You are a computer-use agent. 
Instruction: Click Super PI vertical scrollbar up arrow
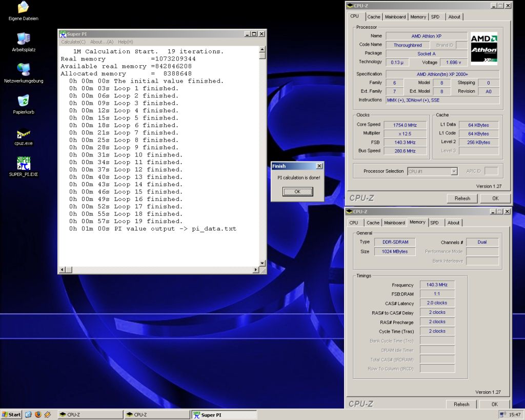[x=262, y=49]
